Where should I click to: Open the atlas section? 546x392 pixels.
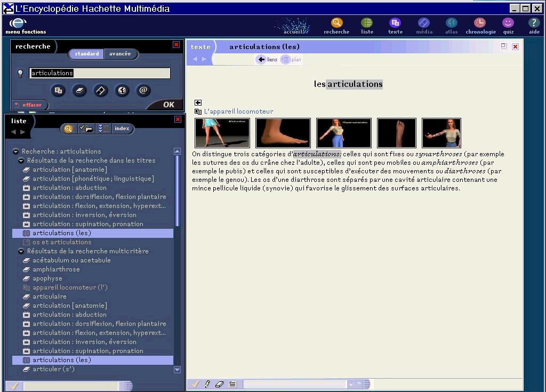pyautogui.click(x=451, y=26)
